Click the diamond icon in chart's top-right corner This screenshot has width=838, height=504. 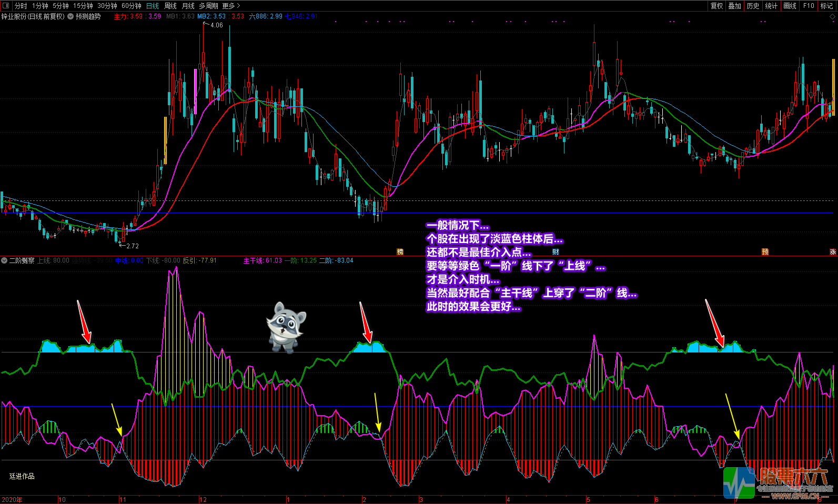(x=832, y=17)
